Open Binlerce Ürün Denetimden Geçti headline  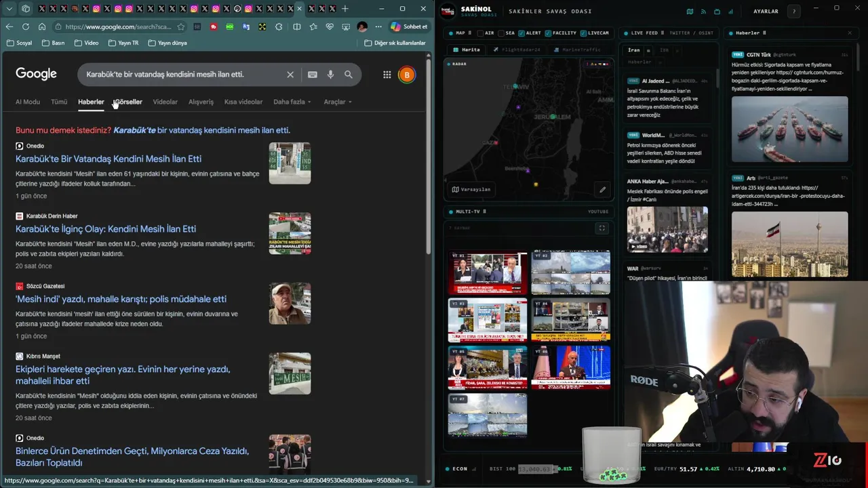coord(132,457)
